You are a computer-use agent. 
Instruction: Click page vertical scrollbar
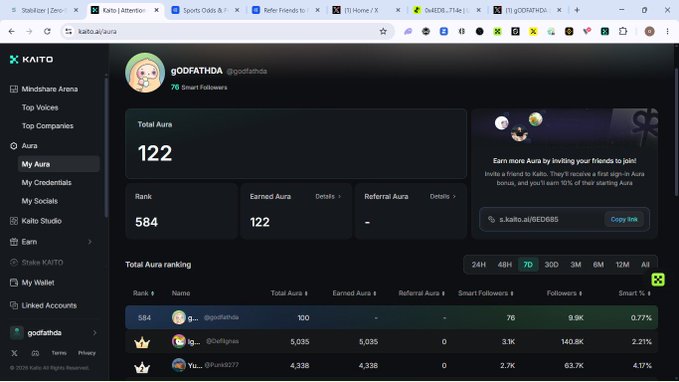[676, 132]
